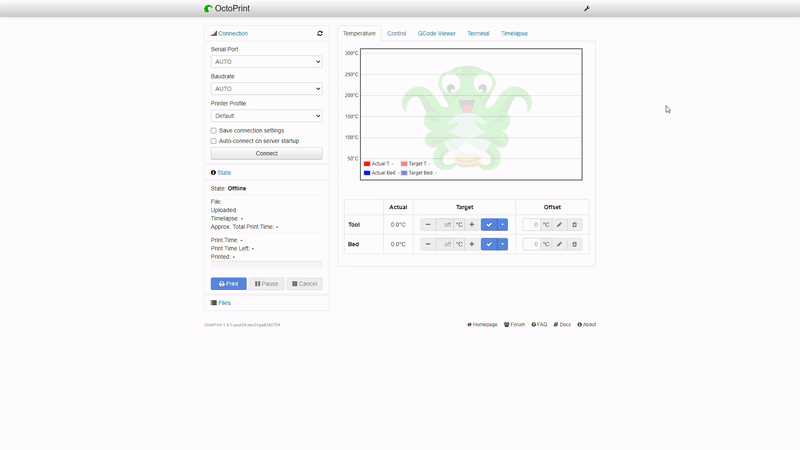Edit Tool offset with pencil icon

(559, 224)
